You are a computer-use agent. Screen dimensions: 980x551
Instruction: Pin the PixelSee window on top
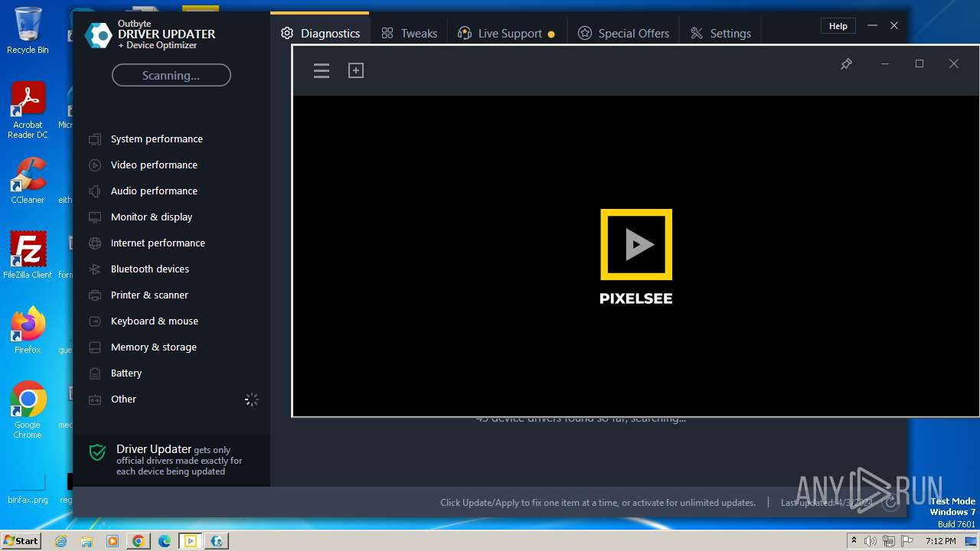tap(846, 64)
